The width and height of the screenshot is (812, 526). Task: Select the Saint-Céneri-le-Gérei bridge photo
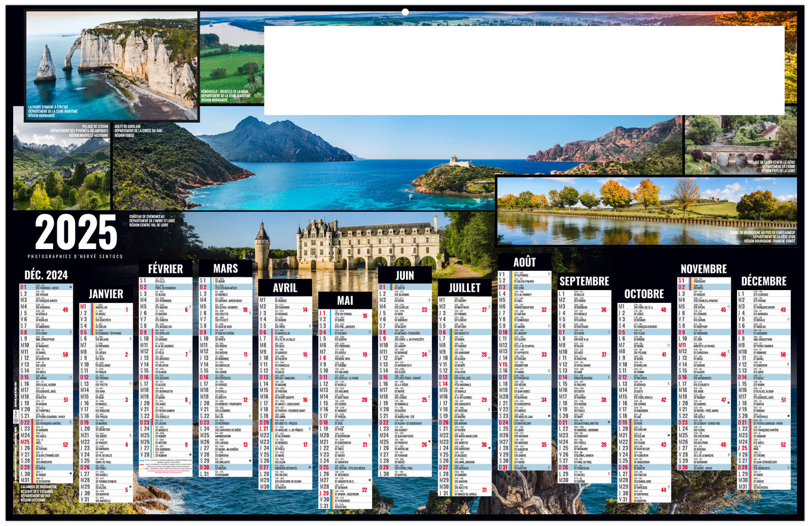click(x=740, y=145)
